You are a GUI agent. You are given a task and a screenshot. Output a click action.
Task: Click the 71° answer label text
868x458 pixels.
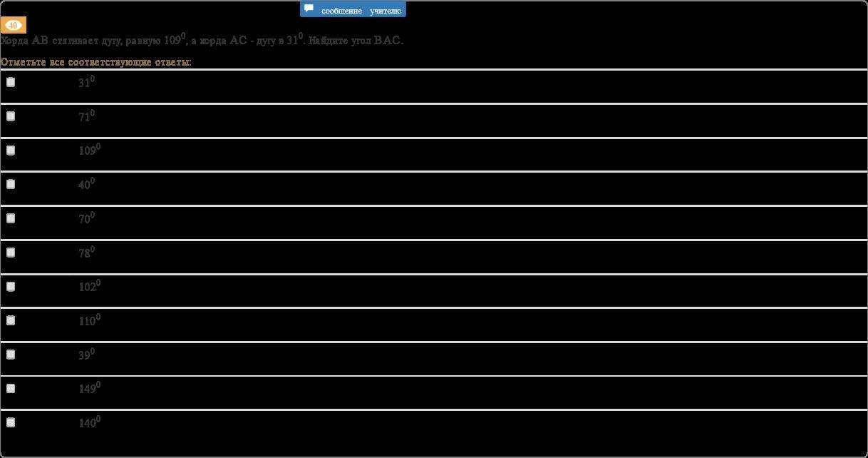(86, 116)
